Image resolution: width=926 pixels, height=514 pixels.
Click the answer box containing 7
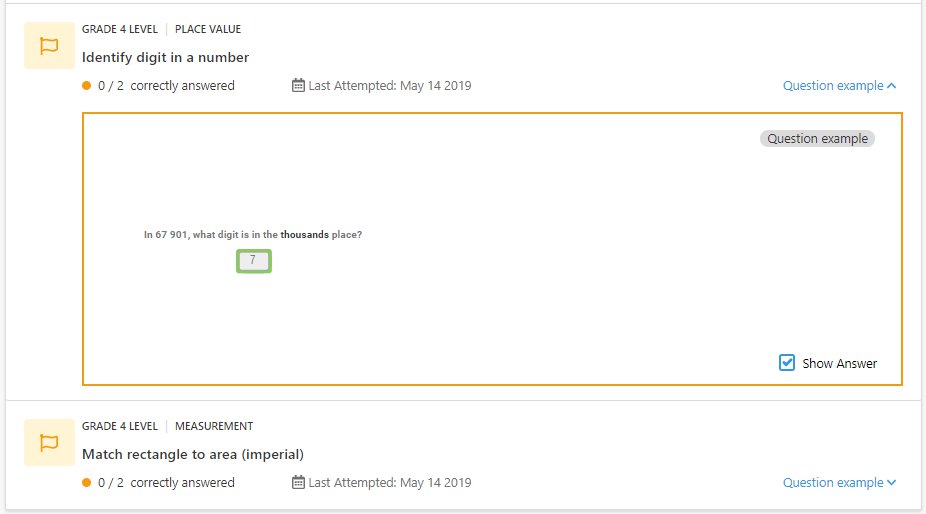click(x=254, y=261)
